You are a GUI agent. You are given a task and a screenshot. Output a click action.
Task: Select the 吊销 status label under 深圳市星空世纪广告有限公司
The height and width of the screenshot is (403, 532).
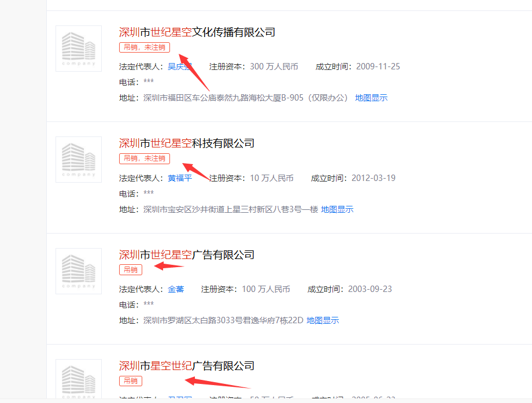tap(131, 380)
